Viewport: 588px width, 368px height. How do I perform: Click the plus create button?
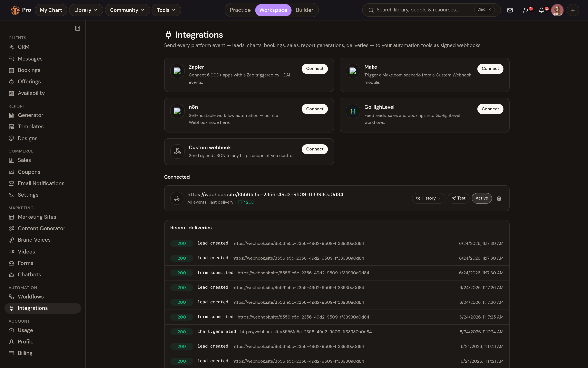[x=573, y=10]
